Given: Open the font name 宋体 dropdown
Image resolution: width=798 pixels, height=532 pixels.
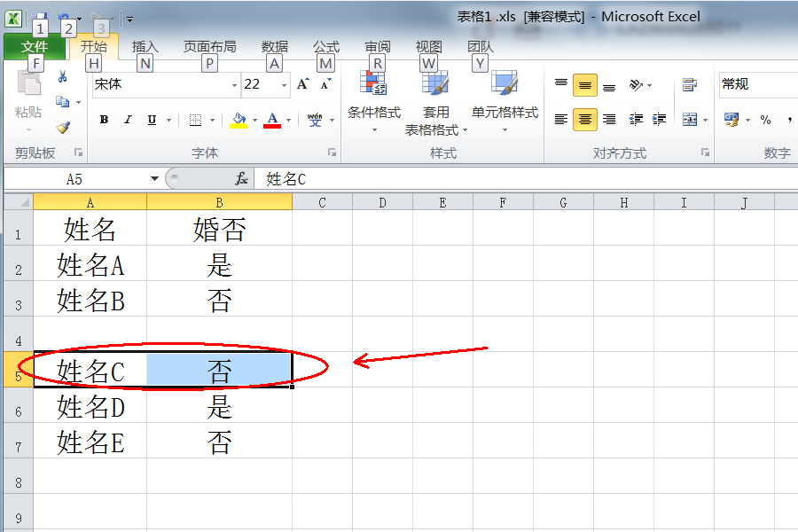Looking at the screenshot, I should 234,85.
